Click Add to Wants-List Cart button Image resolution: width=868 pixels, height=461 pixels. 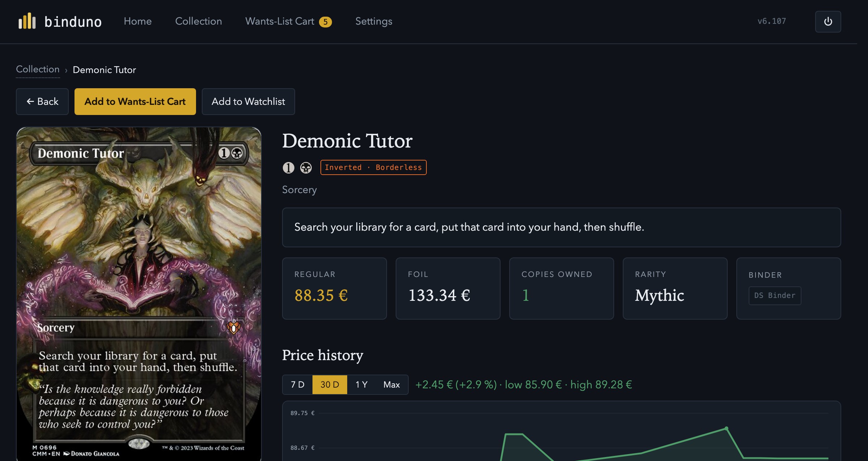(135, 102)
